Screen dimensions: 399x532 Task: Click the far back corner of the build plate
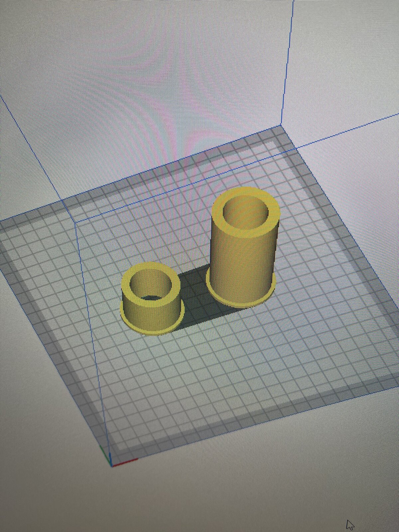click(280, 126)
